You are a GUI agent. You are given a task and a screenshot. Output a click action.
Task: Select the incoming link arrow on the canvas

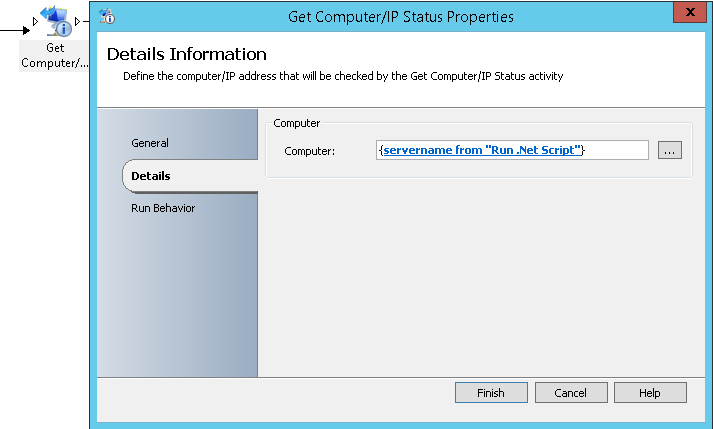pyautogui.click(x=15, y=30)
